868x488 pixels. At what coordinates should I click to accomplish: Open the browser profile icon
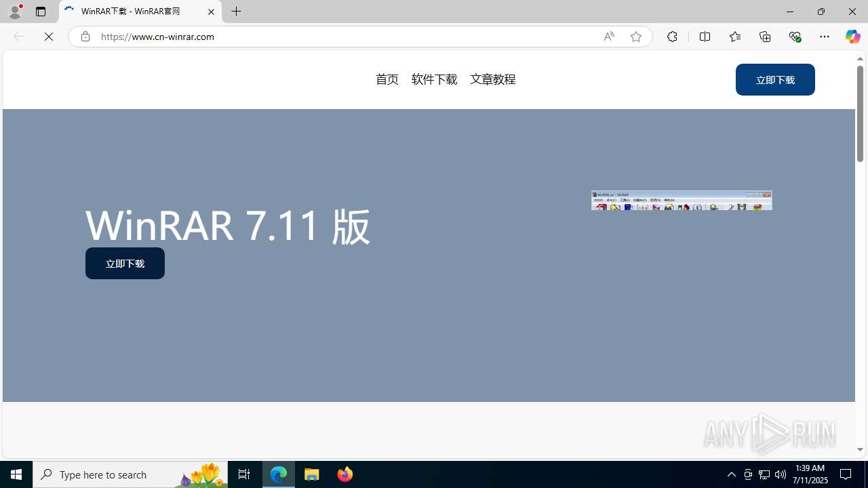pyautogui.click(x=14, y=11)
